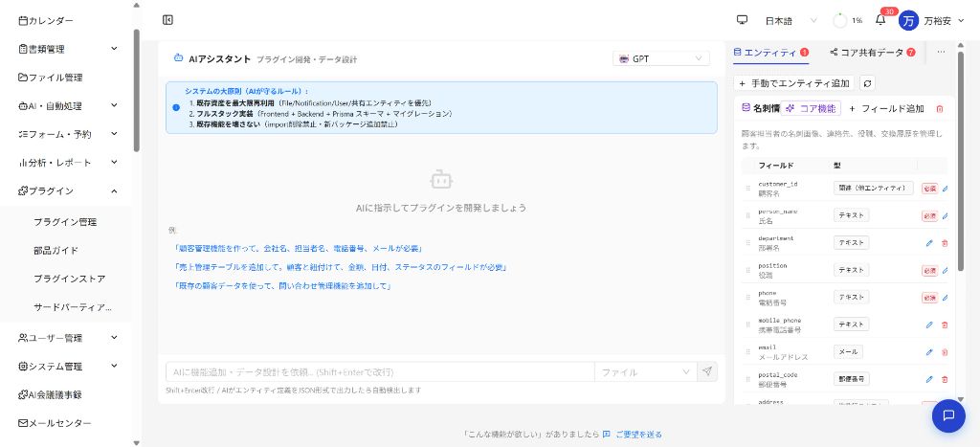Viewport: 980px width, 447px height.
Task: Edit the mobile_phone field pencil icon
Action: 929,325
